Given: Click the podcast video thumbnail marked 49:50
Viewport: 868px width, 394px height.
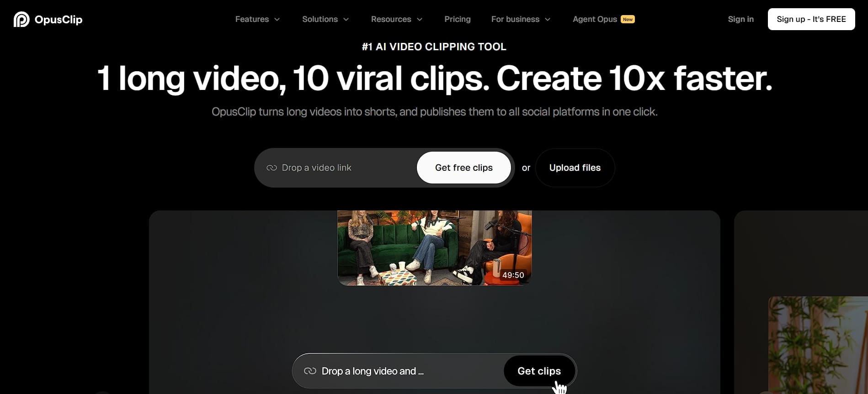Looking at the screenshot, I should coord(434,248).
